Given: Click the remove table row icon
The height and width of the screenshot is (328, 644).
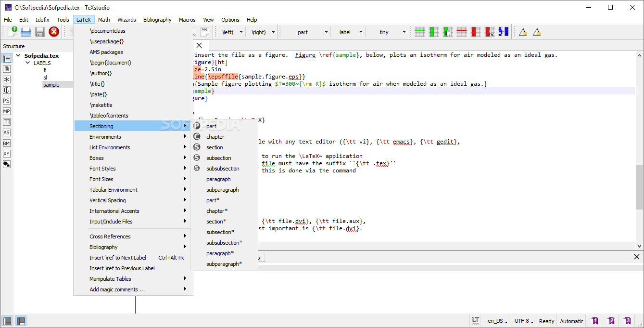Looking at the screenshot, I should coord(462,32).
